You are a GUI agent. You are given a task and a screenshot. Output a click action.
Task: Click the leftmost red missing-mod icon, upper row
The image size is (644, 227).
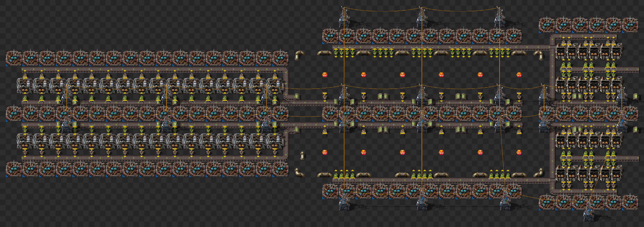[x=325, y=75]
